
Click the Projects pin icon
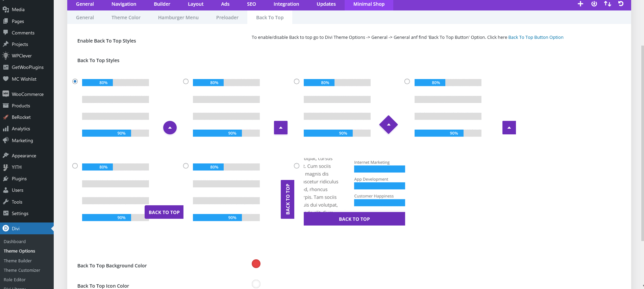click(6, 44)
